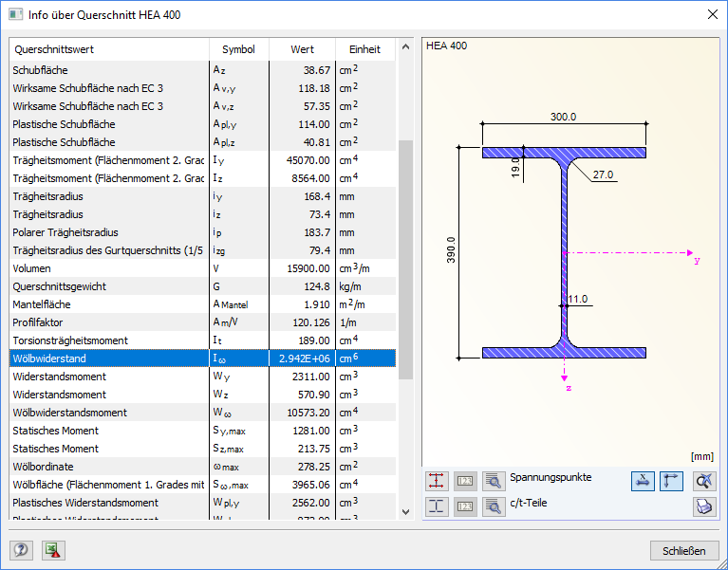Show stress points on the cross-section

tap(437, 481)
